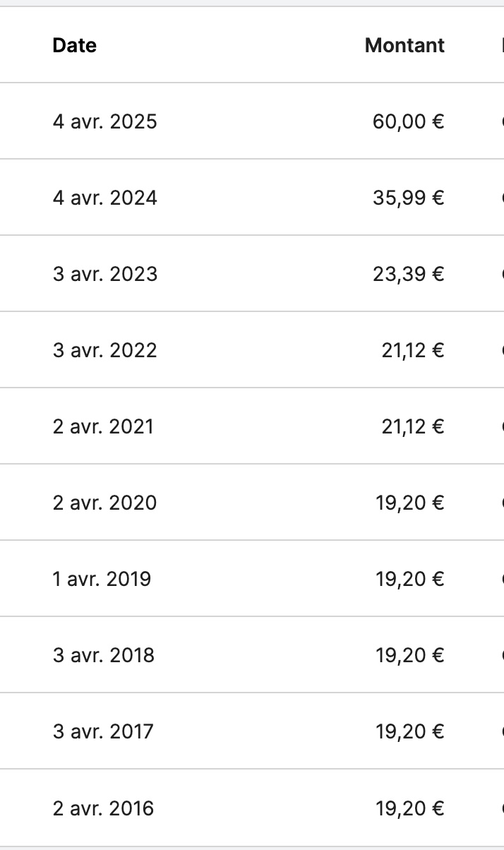Select the 35,99 € amount

409,198
